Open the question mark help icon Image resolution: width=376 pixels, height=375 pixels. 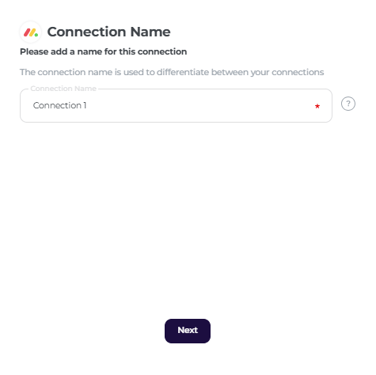pyautogui.click(x=348, y=104)
